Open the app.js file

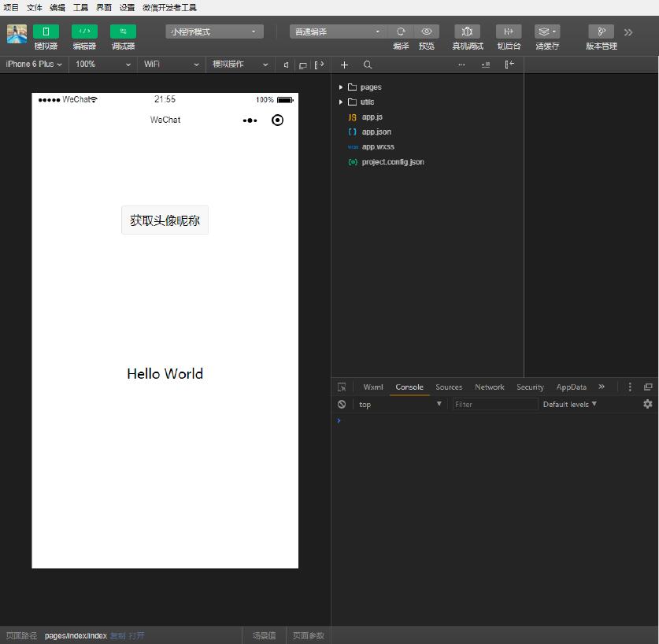(372, 117)
